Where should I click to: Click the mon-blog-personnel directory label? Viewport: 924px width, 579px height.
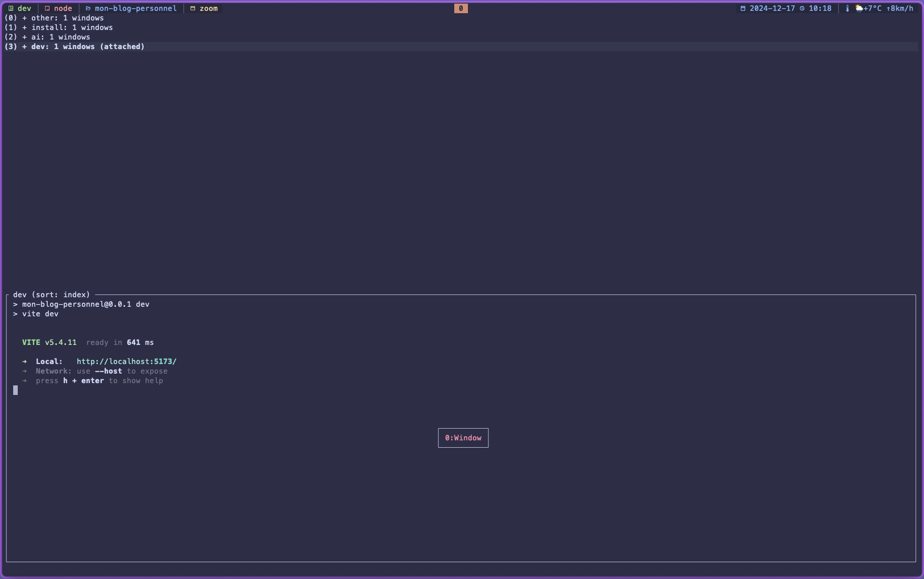click(136, 8)
